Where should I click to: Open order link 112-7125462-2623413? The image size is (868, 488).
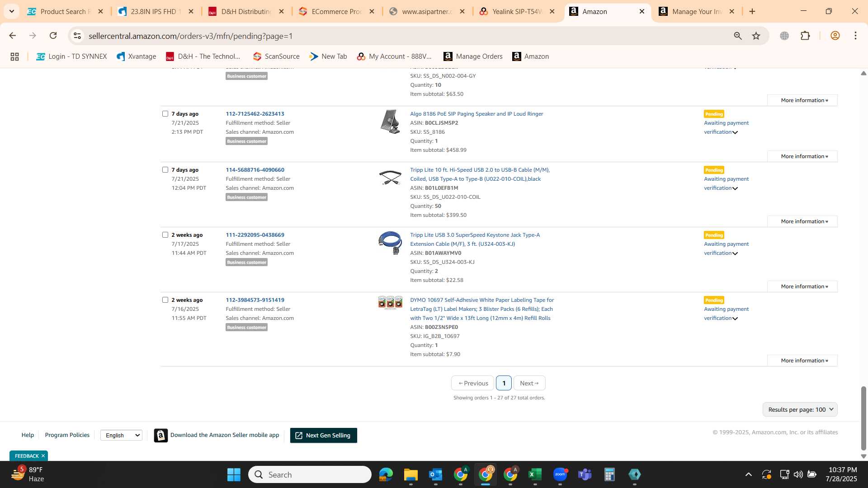point(255,114)
